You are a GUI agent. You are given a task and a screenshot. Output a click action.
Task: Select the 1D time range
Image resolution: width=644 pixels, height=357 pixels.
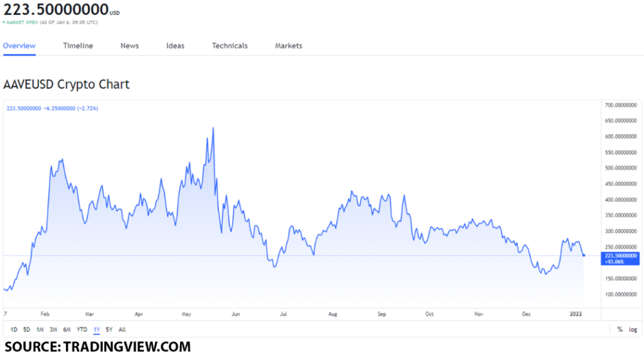point(14,329)
